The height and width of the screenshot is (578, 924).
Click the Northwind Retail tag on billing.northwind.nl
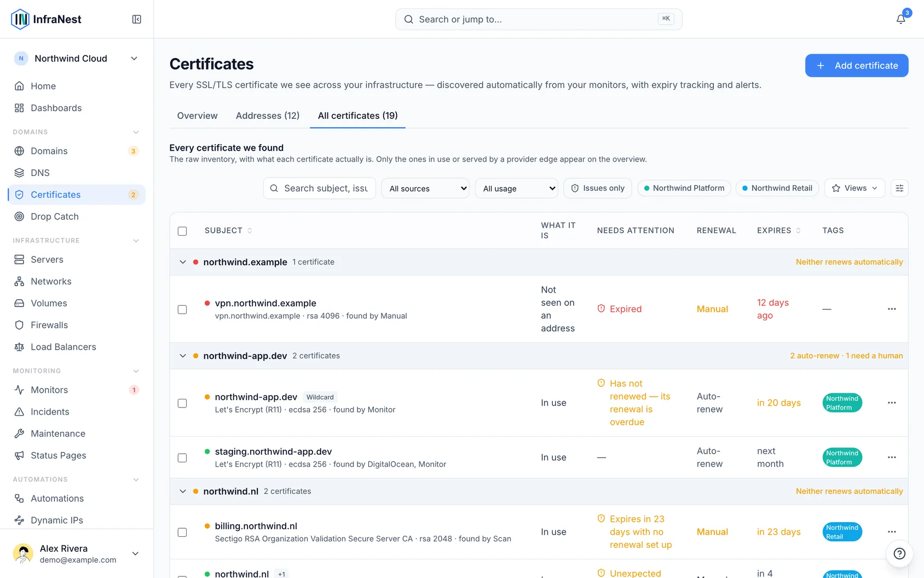coord(842,532)
